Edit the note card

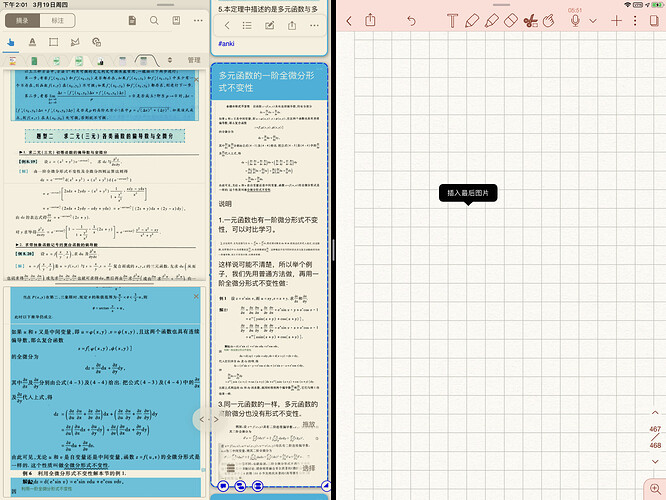(x=270, y=25)
